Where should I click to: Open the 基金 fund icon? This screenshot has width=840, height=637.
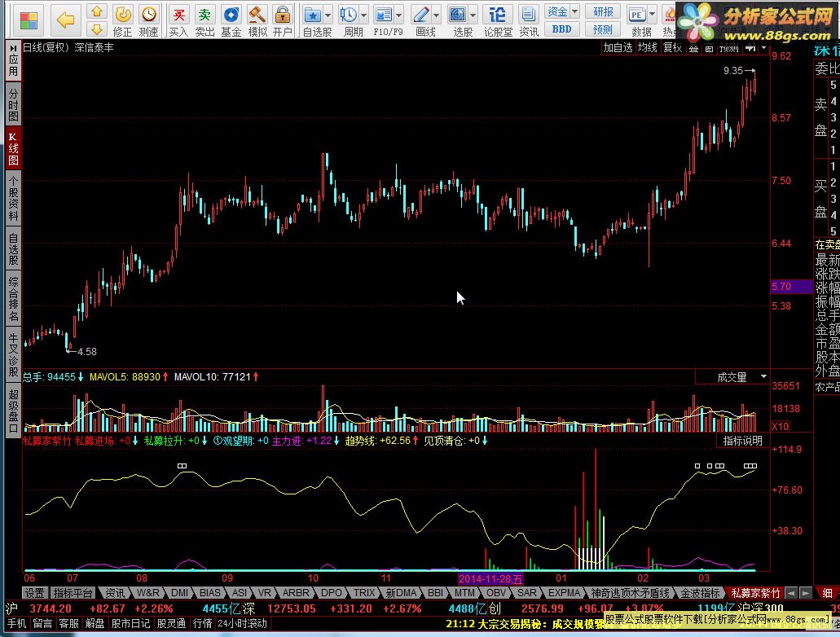231,20
